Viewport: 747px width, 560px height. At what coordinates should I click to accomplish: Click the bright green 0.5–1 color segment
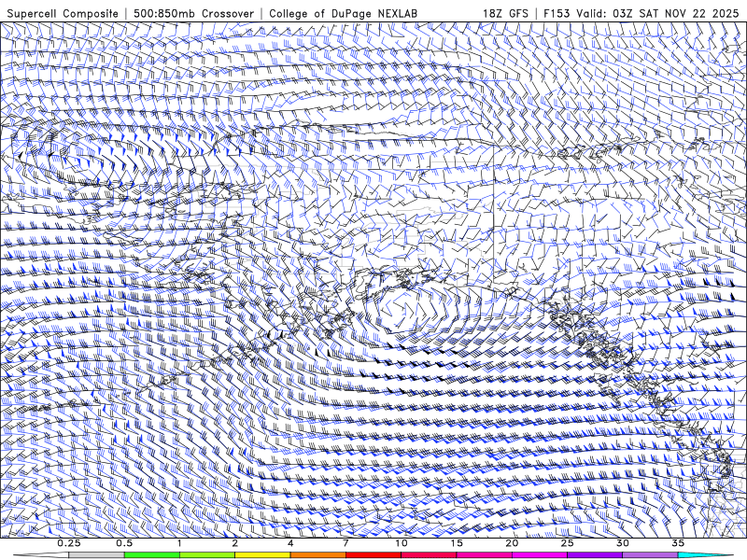tap(151, 555)
